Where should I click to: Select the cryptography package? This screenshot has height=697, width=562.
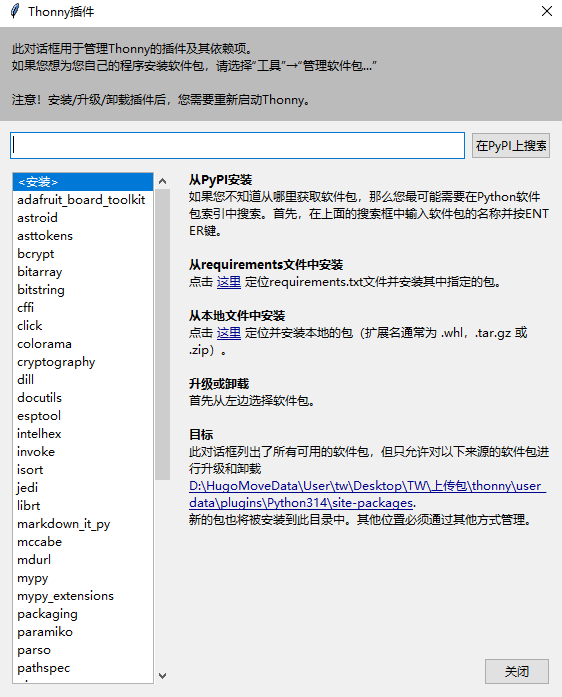83,362
